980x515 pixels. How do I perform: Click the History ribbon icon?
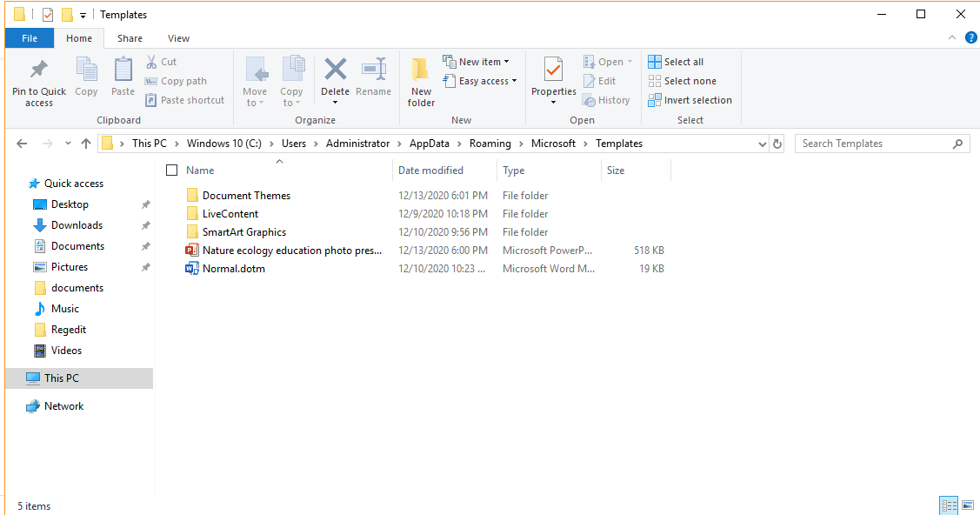pyautogui.click(x=589, y=100)
